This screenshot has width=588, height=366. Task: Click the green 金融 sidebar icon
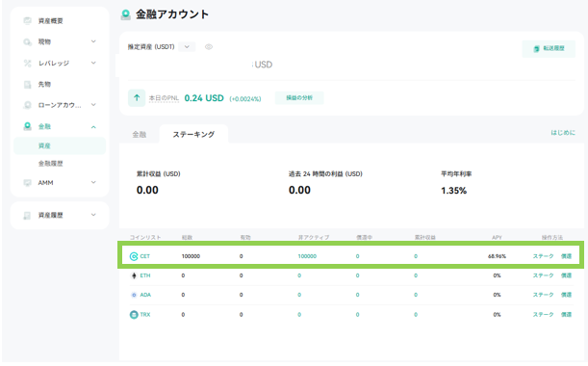27,126
